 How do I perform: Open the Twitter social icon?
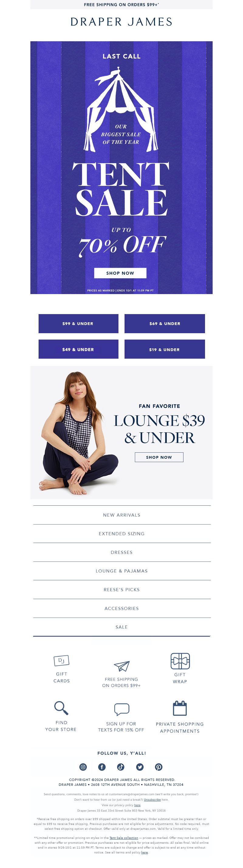(140, 767)
